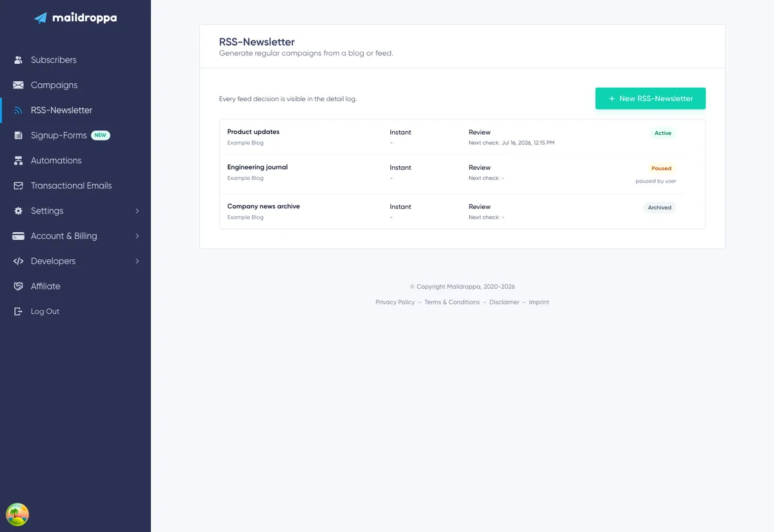This screenshot has height=532, width=774.
Task: Click 'Every feed decision is visible' text
Action: (x=288, y=99)
